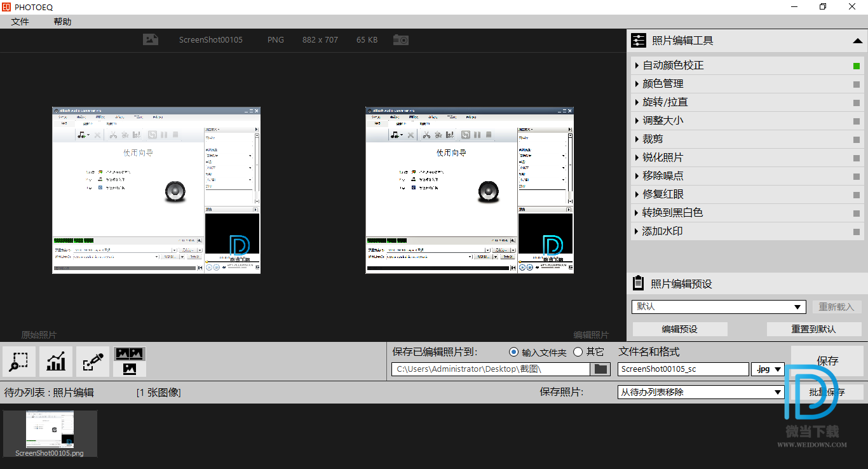Select the color picker eyedropper tool
This screenshot has height=469, width=868.
coord(93,362)
